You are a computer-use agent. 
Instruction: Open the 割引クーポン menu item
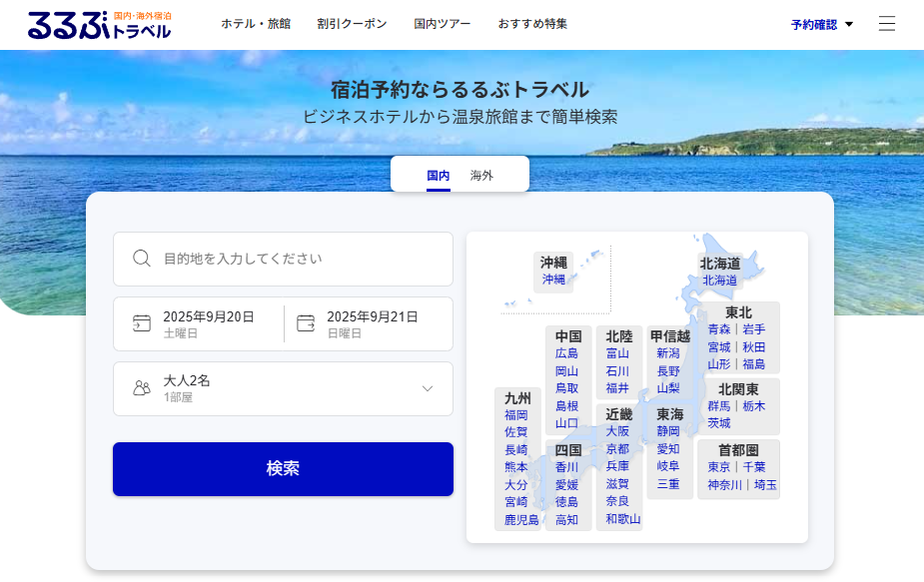pyautogui.click(x=352, y=22)
